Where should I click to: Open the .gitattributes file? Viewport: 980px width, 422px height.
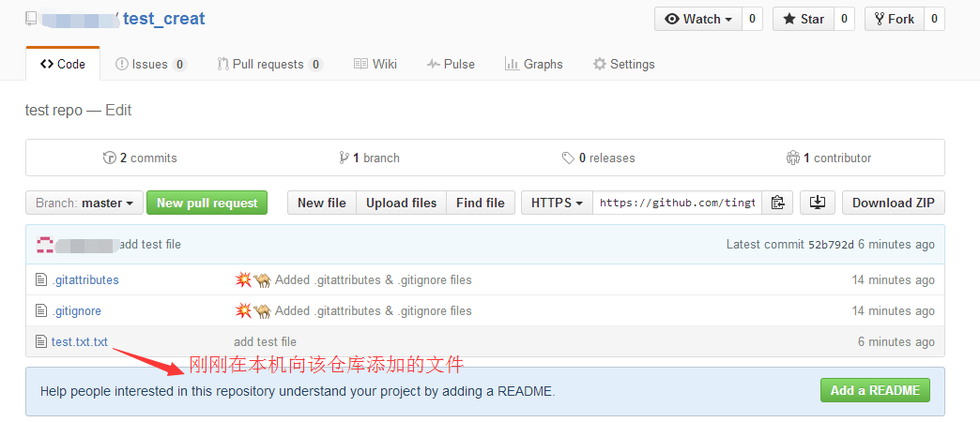pyautogui.click(x=85, y=279)
